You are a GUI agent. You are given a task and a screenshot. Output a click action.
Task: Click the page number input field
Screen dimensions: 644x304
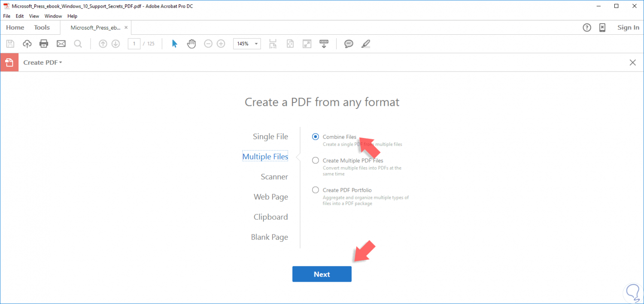coord(134,44)
